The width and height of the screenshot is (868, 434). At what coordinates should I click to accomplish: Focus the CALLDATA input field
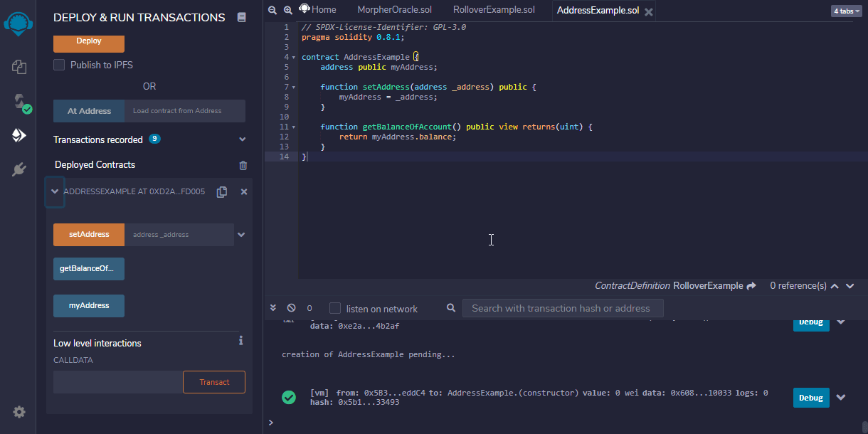[x=118, y=382]
